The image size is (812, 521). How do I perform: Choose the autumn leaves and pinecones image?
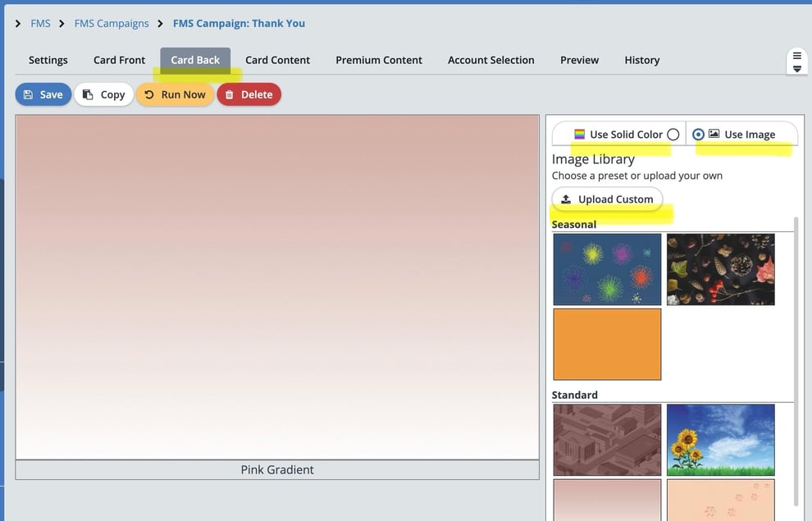coord(720,269)
